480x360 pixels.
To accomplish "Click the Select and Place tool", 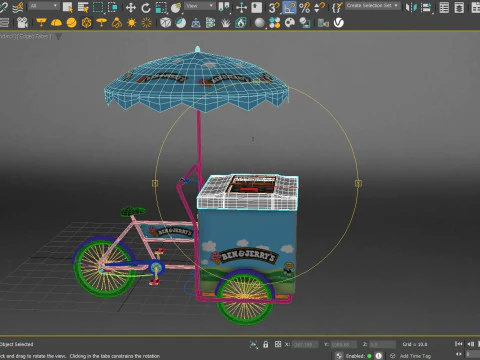I will click(176, 7).
